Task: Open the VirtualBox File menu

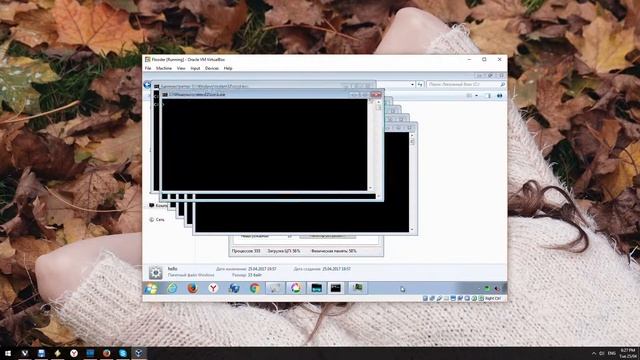Action: click(148, 68)
